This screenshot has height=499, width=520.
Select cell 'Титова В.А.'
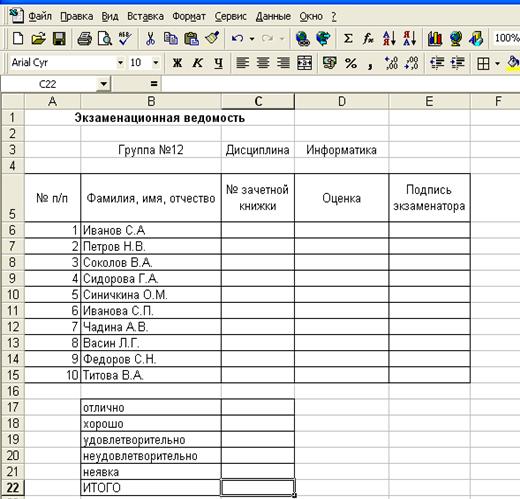[x=151, y=375]
